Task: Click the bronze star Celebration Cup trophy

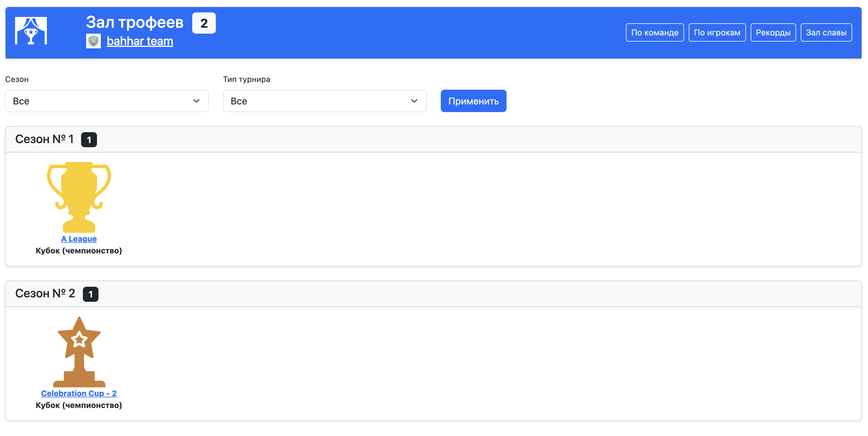Action: [79, 351]
